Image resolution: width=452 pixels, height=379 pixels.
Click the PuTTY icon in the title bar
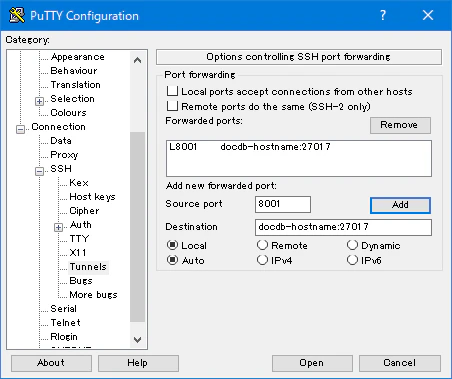pyautogui.click(x=17, y=15)
